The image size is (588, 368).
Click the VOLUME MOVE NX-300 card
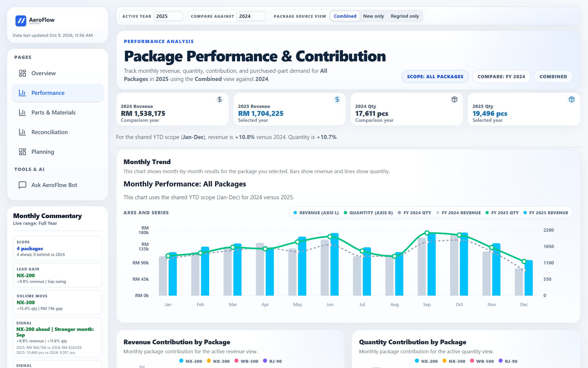[x=57, y=302]
